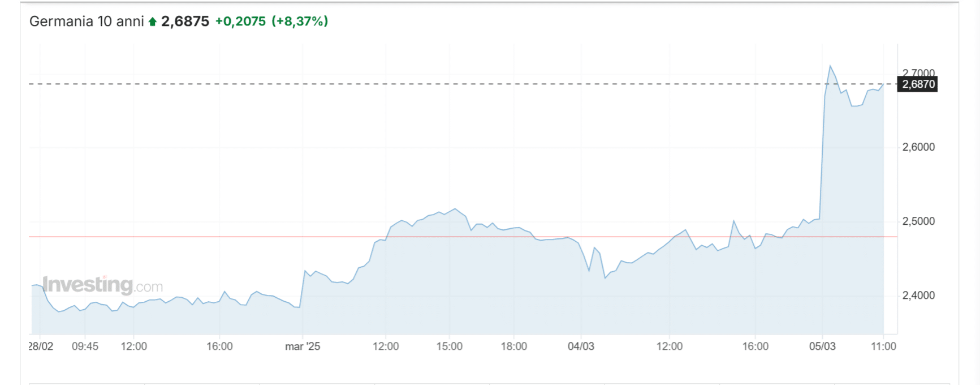980x385 pixels.
Task: Click the black 2,6870 current price tag
Action: coord(918,84)
